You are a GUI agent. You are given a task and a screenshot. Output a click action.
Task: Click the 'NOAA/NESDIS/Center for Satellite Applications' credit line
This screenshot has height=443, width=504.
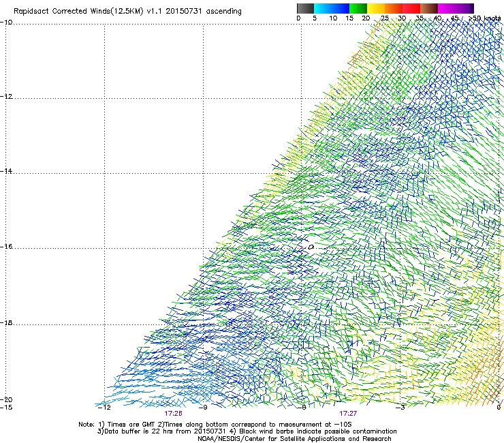click(x=294, y=439)
